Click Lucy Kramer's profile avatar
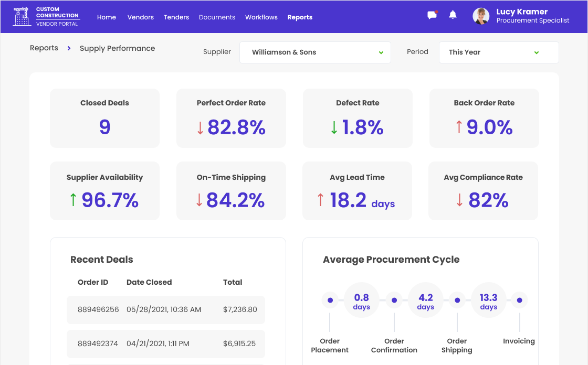588x365 pixels. (481, 16)
